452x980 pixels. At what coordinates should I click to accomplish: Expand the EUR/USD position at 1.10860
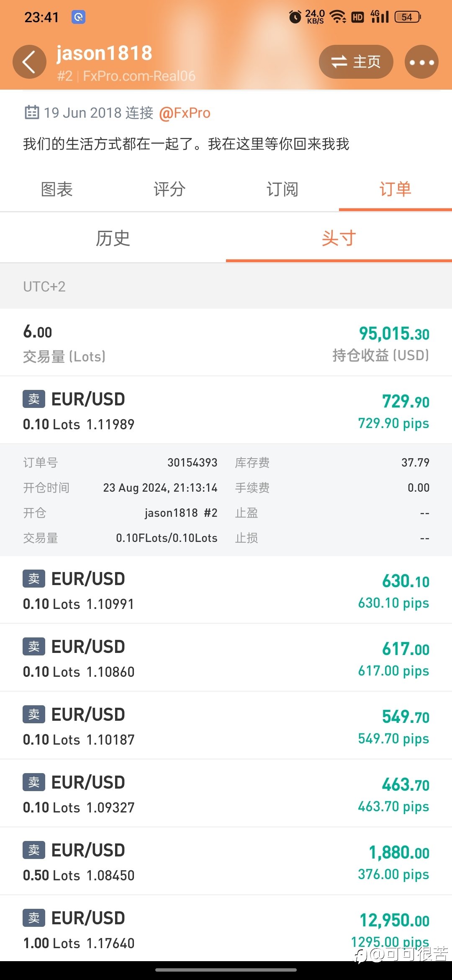pos(226,658)
